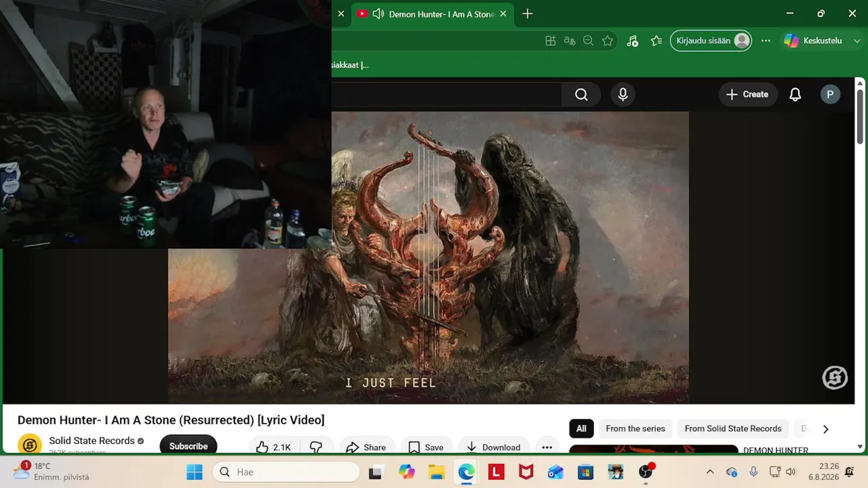Open the pixel-art character app on the taskbar

[x=616, y=472]
